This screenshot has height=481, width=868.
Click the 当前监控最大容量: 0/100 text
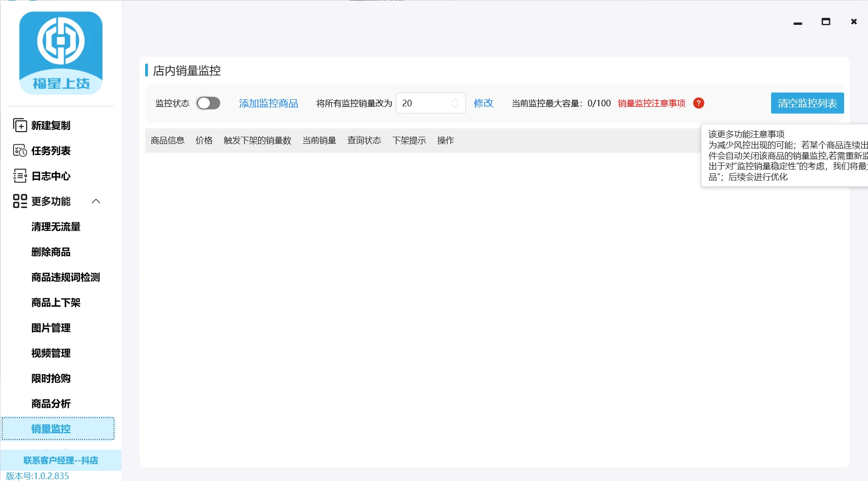coord(561,103)
